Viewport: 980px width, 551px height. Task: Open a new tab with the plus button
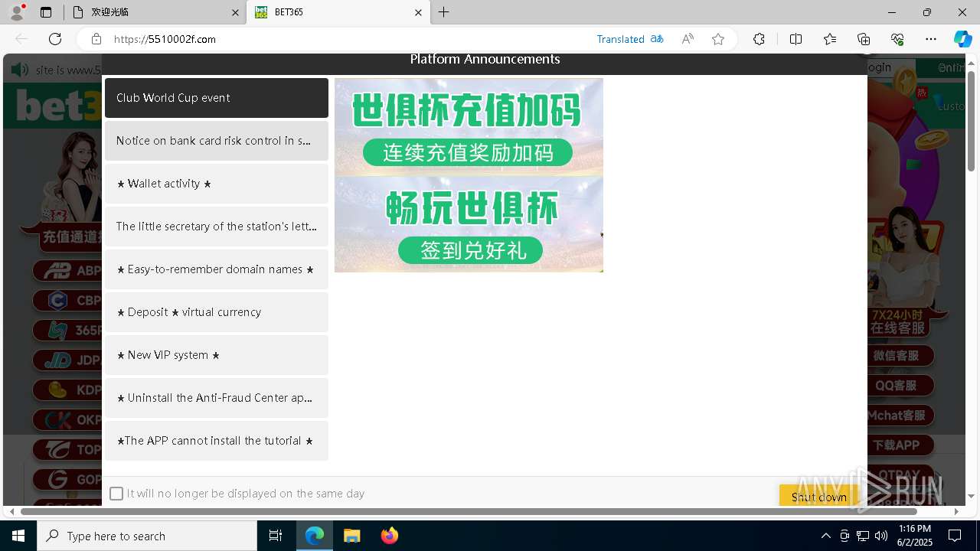point(444,12)
